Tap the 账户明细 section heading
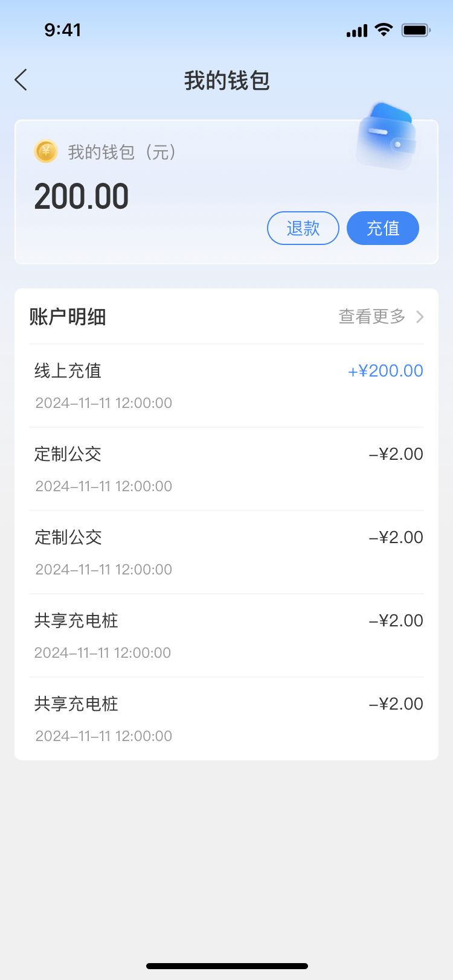Screen dimensions: 453x980 click(68, 317)
